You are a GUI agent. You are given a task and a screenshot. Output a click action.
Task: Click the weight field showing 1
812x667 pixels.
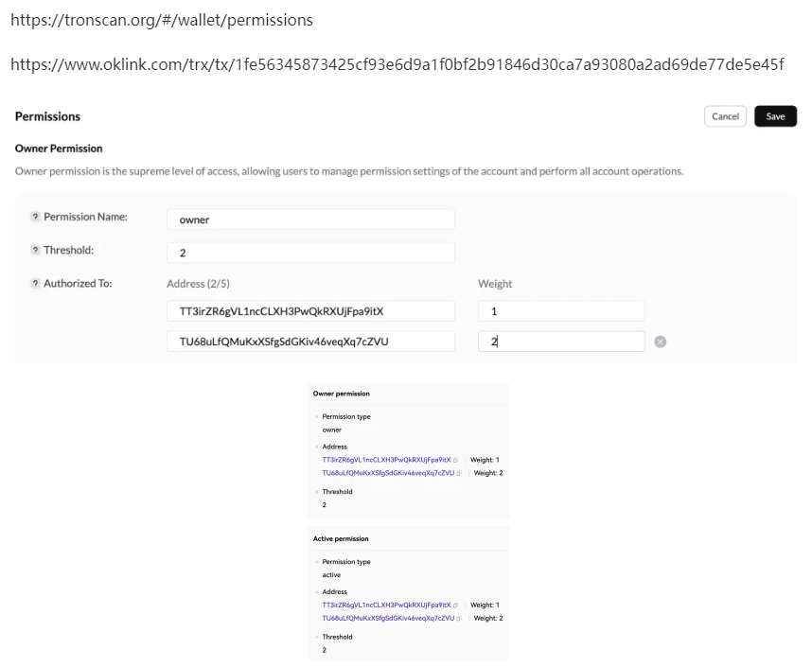(561, 311)
